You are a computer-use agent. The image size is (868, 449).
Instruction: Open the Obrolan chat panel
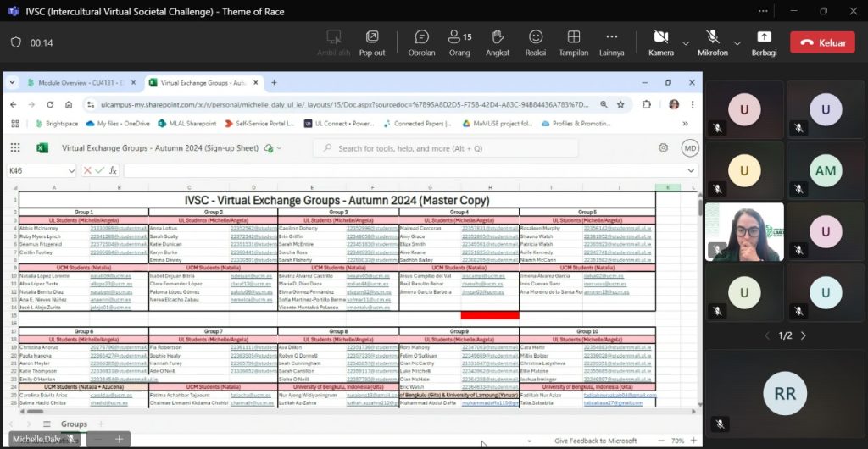pos(421,42)
